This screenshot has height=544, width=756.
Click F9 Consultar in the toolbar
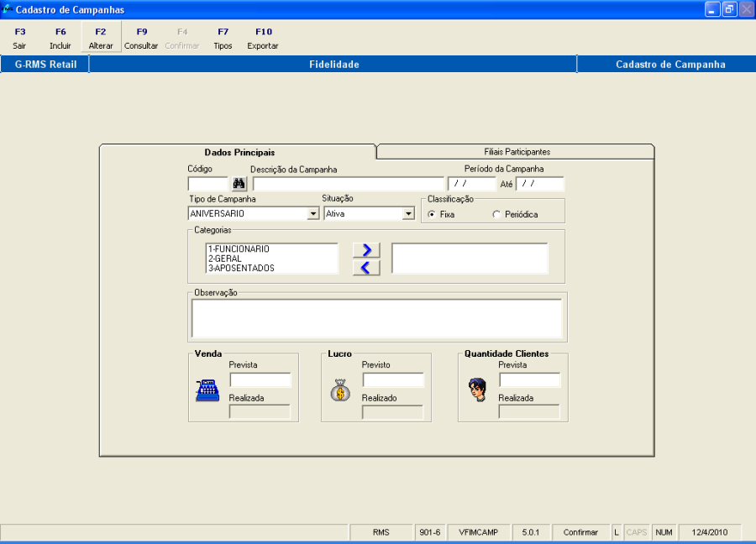pos(141,39)
